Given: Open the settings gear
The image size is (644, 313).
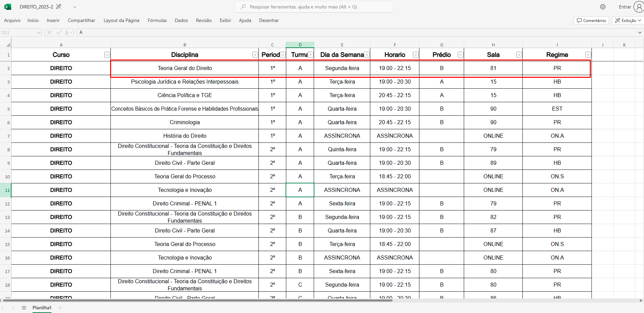Looking at the screenshot, I should coord(603,7).
